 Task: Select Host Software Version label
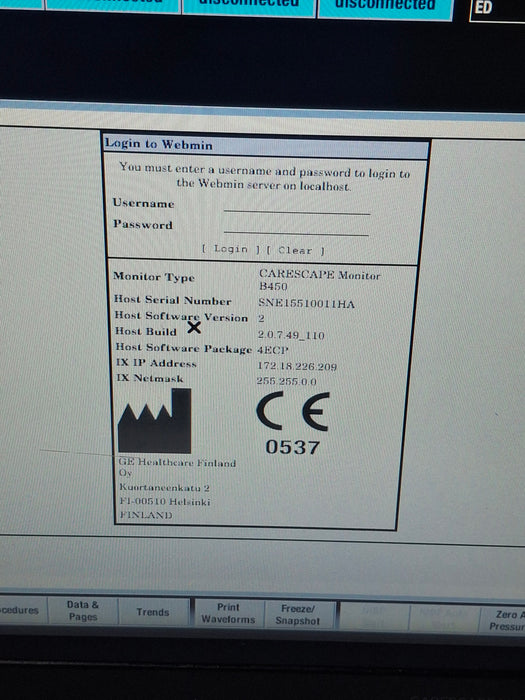(181, 316)
